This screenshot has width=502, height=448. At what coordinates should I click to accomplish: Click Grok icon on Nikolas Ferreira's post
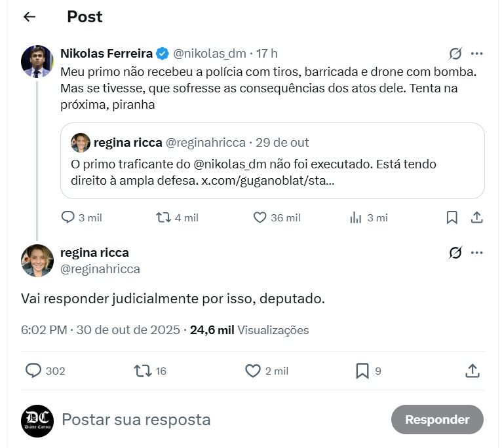(455, 54)
